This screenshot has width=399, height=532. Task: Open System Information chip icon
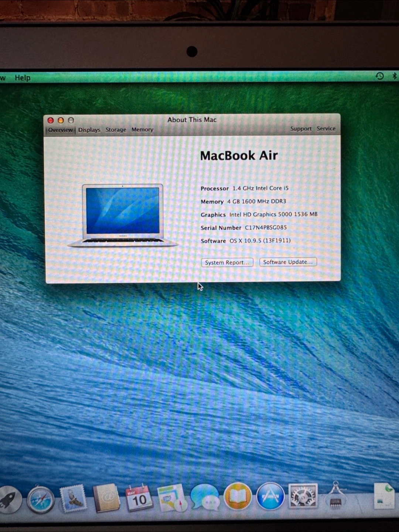pyautogui.click(x=335, y=496)
